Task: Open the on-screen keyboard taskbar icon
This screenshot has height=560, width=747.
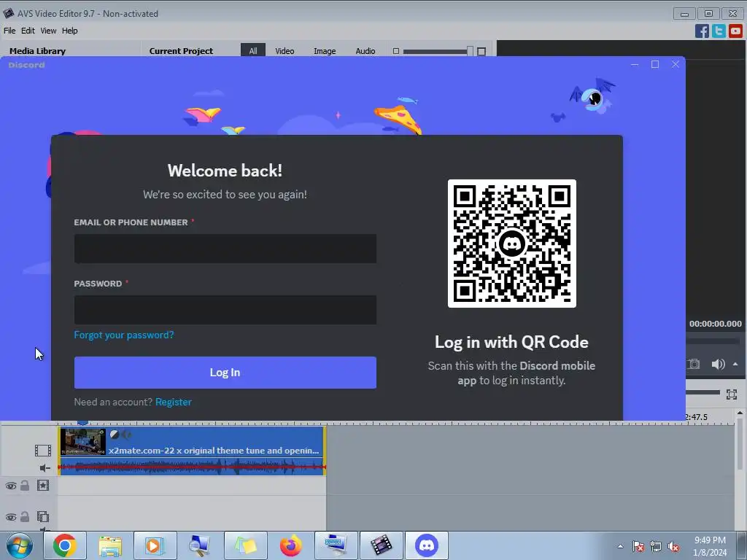Action: point(336,545)
